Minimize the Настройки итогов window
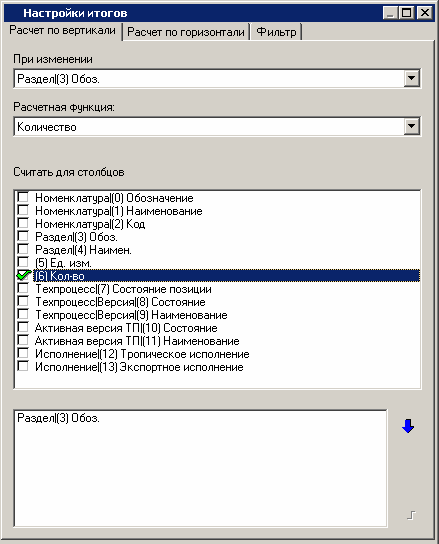This screenshot has width=439, height=544. click(x=390, y=13)
